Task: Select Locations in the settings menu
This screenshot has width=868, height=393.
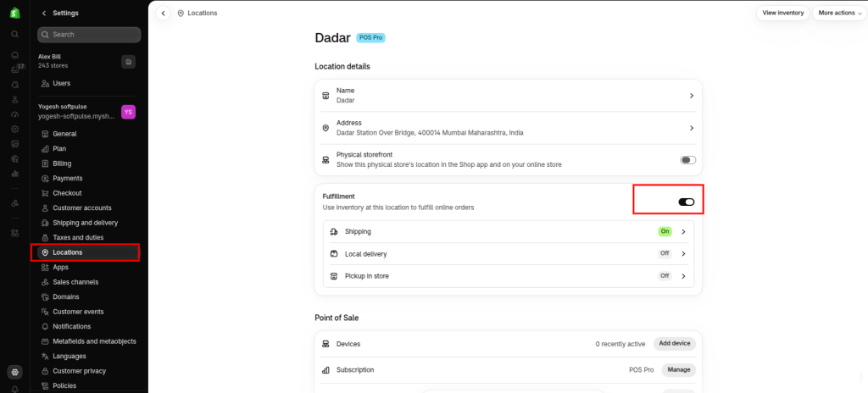Action: [88, 252]
